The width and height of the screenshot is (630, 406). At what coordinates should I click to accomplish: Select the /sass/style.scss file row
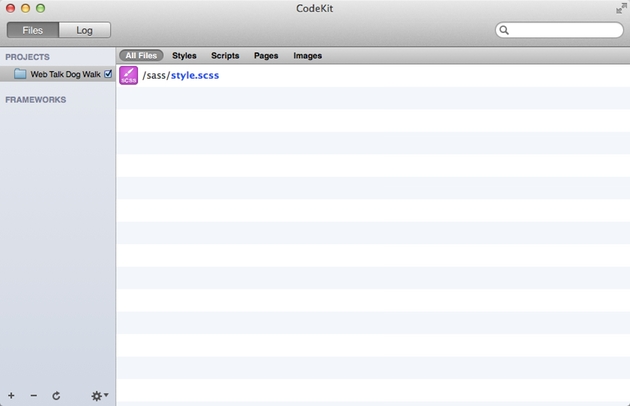click(x=373, y=76)
